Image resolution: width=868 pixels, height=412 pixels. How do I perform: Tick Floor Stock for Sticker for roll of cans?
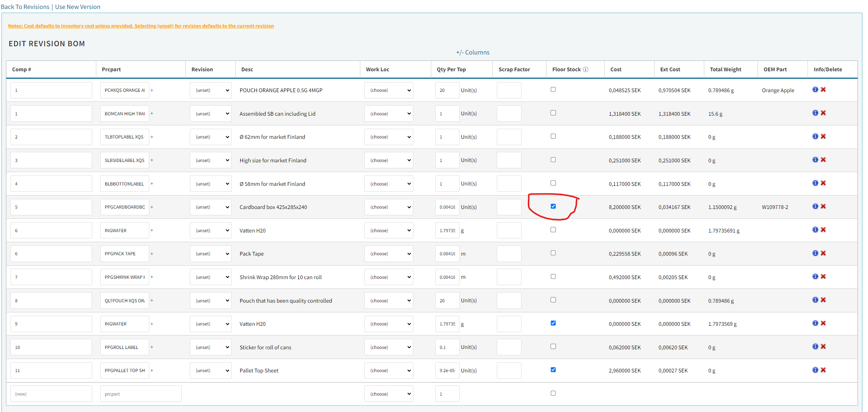point(553,346)
